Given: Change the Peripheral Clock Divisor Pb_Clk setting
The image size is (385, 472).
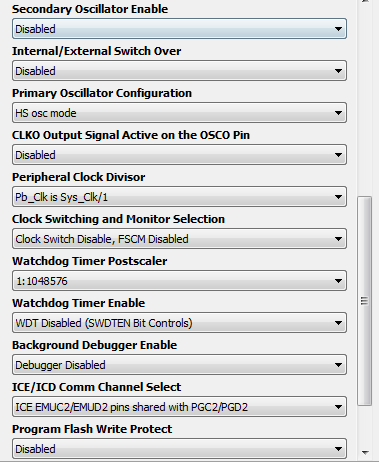Looking at the screenshot, I should pos(179,197).
